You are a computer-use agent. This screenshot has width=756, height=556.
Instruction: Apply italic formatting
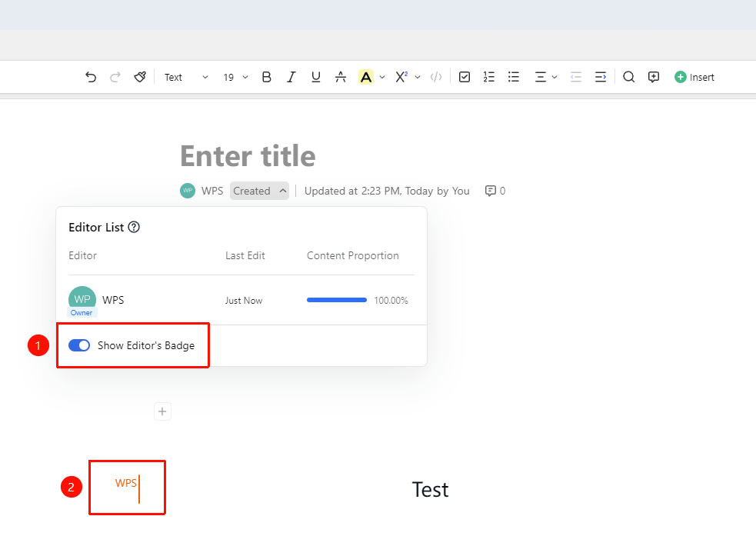pos(291,77)
